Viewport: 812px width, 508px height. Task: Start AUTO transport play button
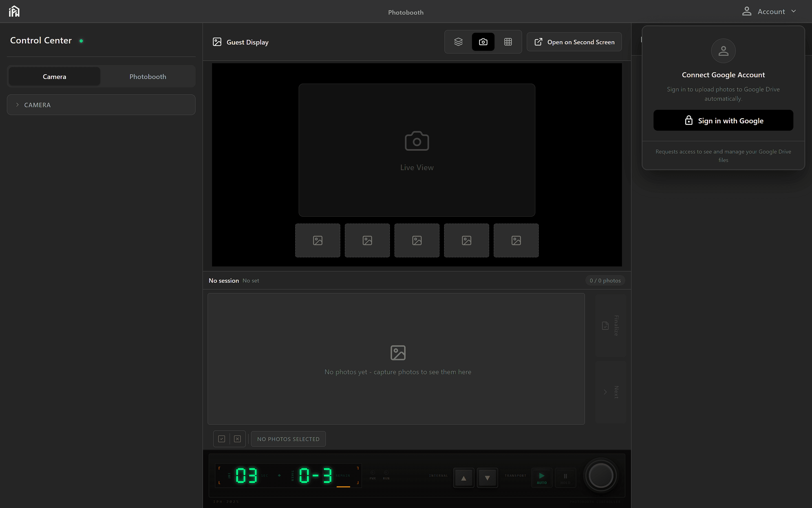click(x=542, y=478)
